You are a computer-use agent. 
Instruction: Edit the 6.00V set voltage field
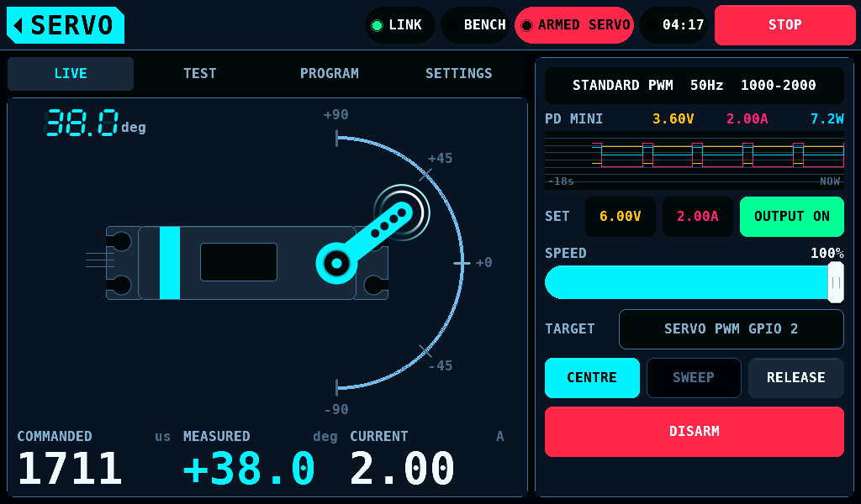(621, 217)
